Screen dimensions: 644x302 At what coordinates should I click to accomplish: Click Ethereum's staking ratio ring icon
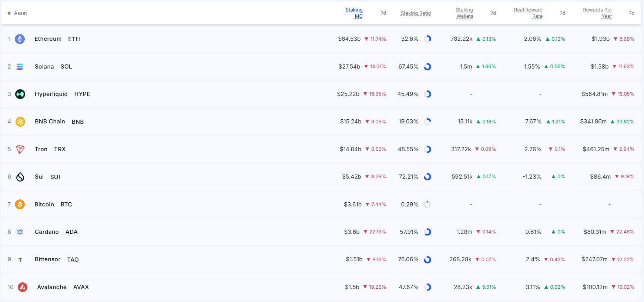tap(427, 39)
